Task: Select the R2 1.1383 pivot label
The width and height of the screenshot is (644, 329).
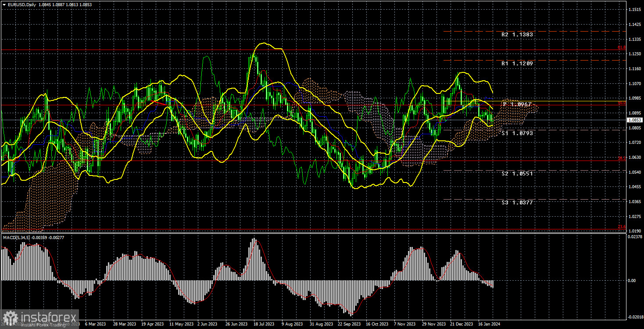Action: point(518,34)
